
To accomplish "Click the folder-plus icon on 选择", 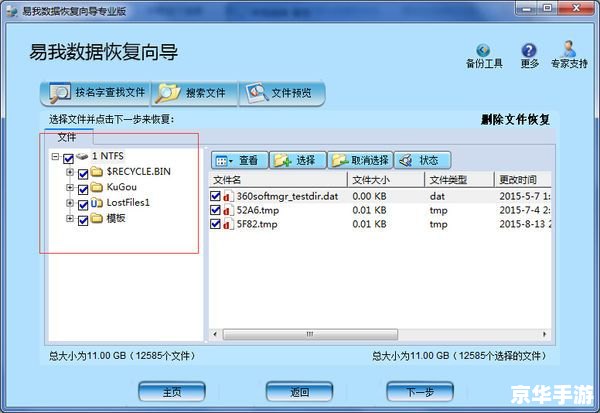I will (x=282, y=160).
